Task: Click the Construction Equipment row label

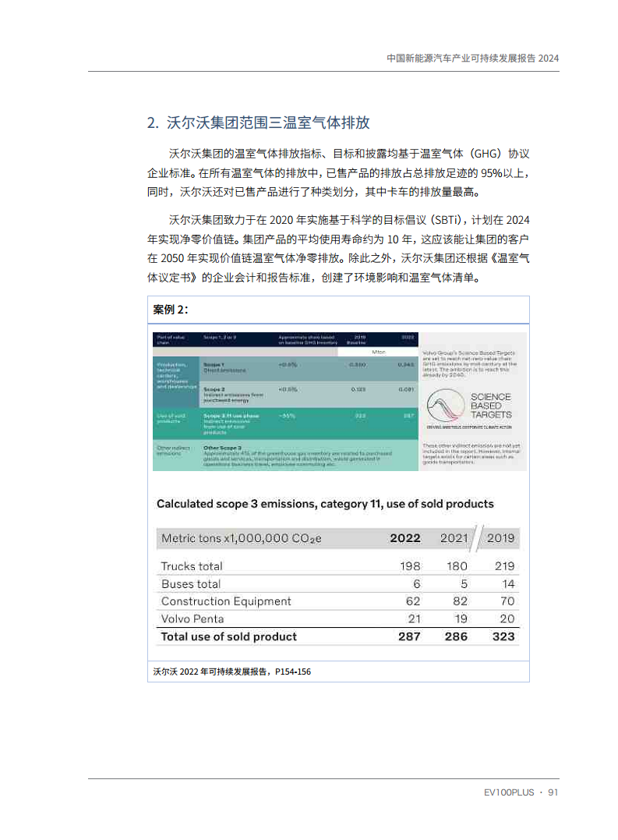Action: point(226,601)
